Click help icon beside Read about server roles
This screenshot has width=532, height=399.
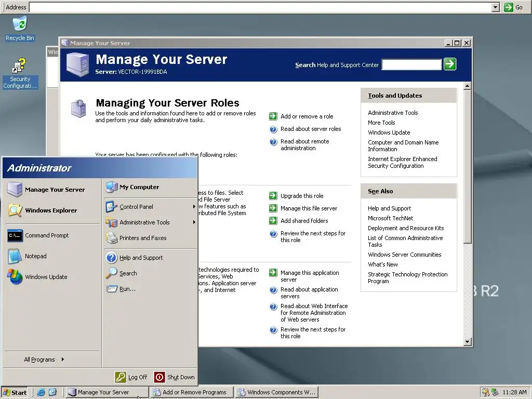(x=273, y=129)
